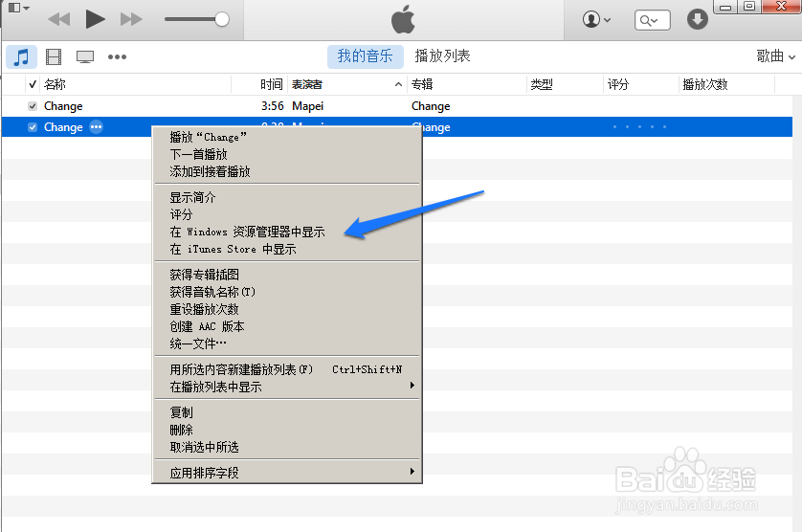Sort by the 时间 column header
This screenshot has width=802, height=532.
[x=272, y=84]
